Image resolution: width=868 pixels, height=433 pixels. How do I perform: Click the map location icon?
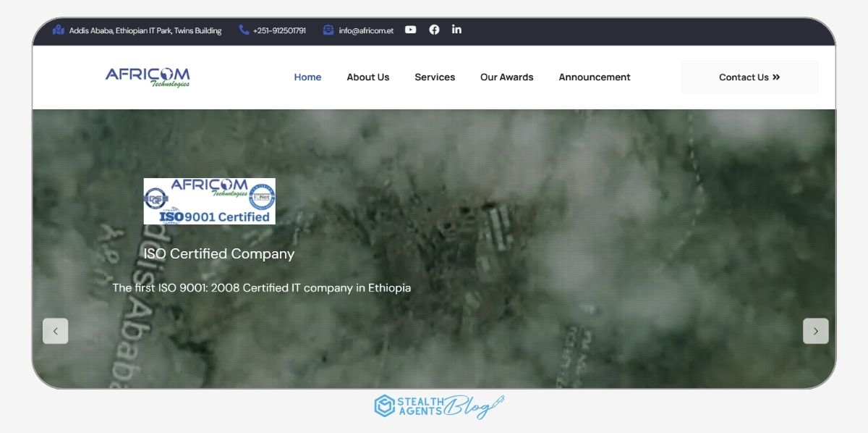59,30
